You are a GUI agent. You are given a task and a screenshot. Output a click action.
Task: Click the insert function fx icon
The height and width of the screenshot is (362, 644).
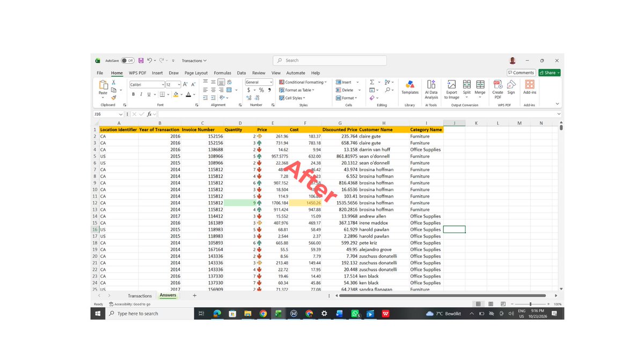click(150, 114)
